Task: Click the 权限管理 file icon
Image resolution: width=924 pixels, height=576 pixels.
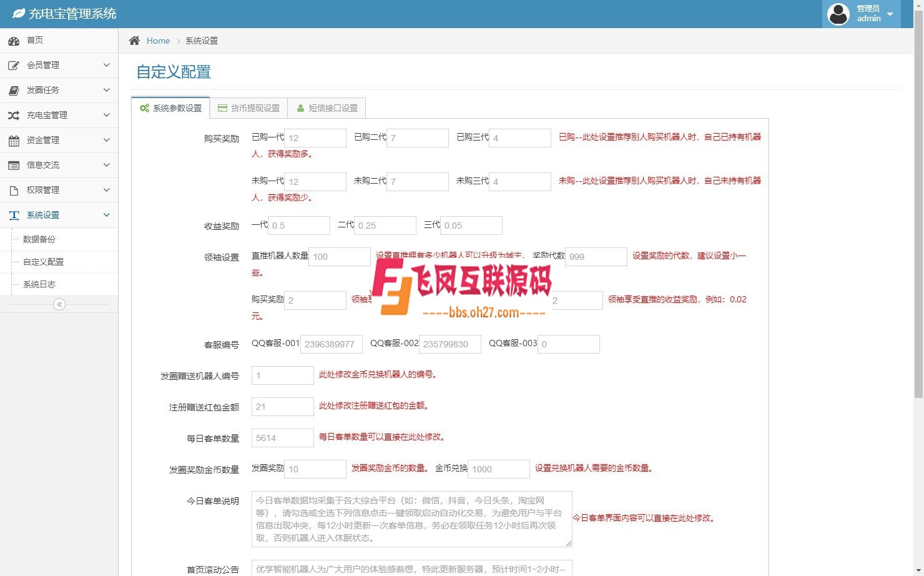Action: 14,191
